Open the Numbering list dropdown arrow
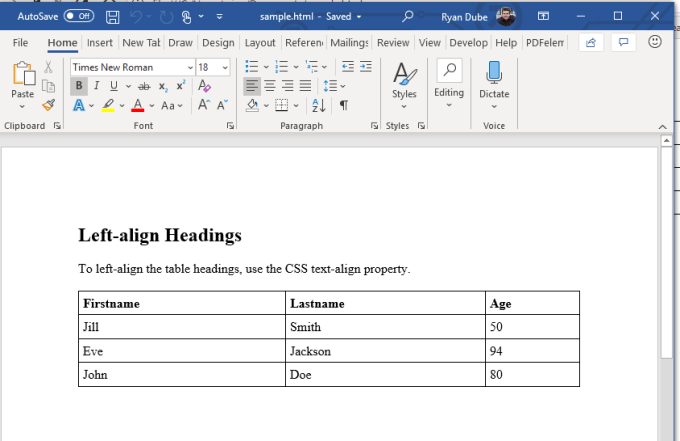 (296, 67)
